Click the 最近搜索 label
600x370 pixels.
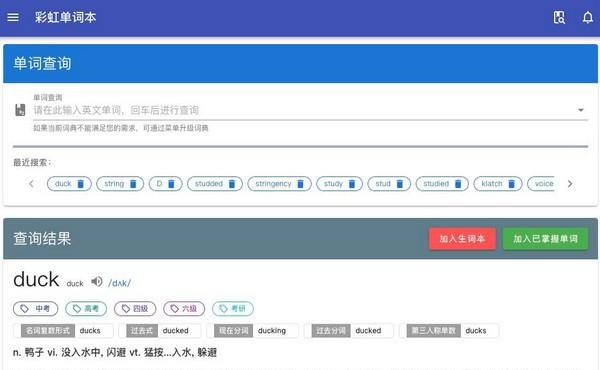(x=32, y=163)
